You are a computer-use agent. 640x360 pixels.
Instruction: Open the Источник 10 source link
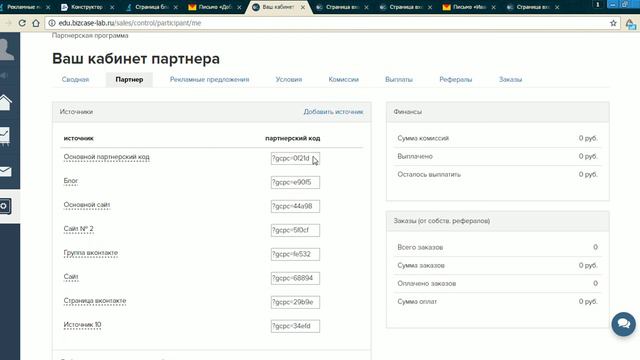pos(82,325)
